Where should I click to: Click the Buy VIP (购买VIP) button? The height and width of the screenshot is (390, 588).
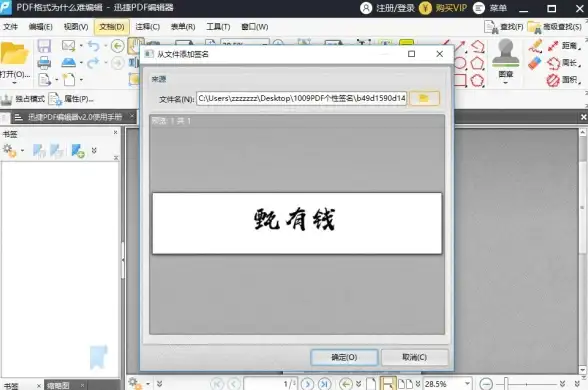pos(443,8)
